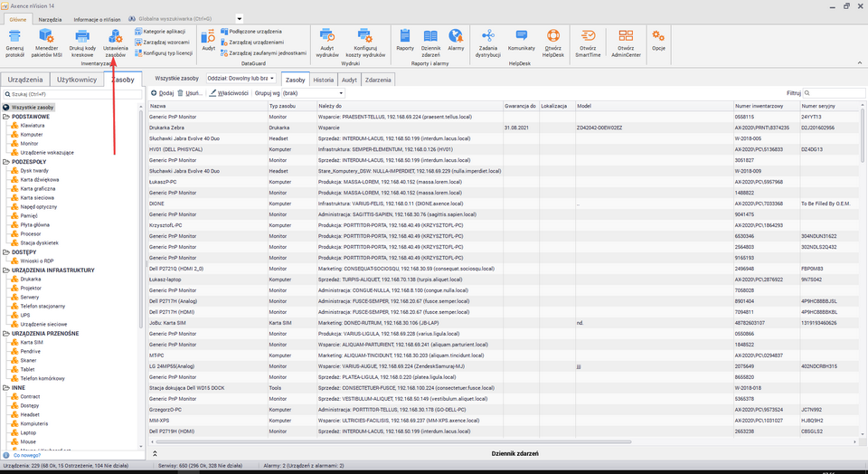Collapse the PODZESPOŁY tree group

5,161
